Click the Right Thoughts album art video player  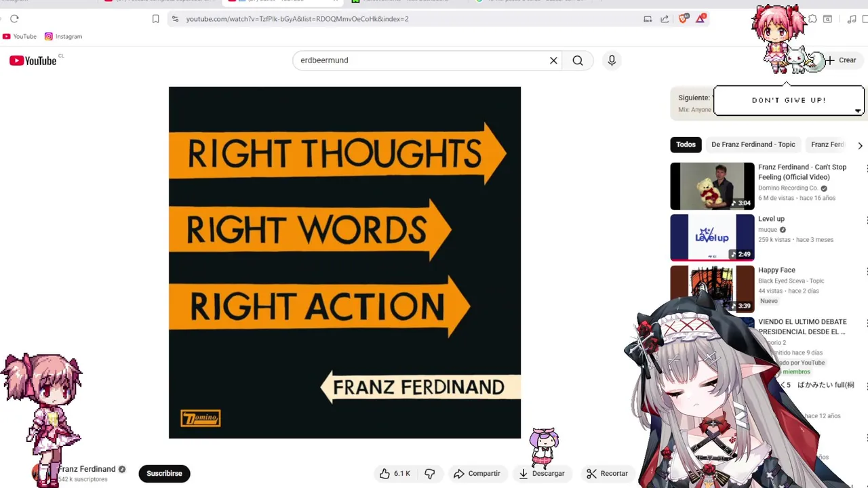[x=344, y=262]
